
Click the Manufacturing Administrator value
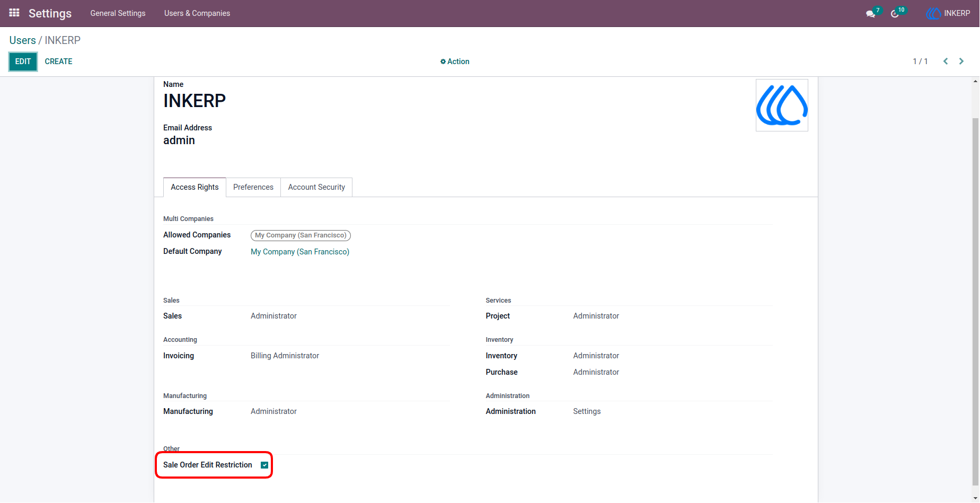click(x=273, y=411)
